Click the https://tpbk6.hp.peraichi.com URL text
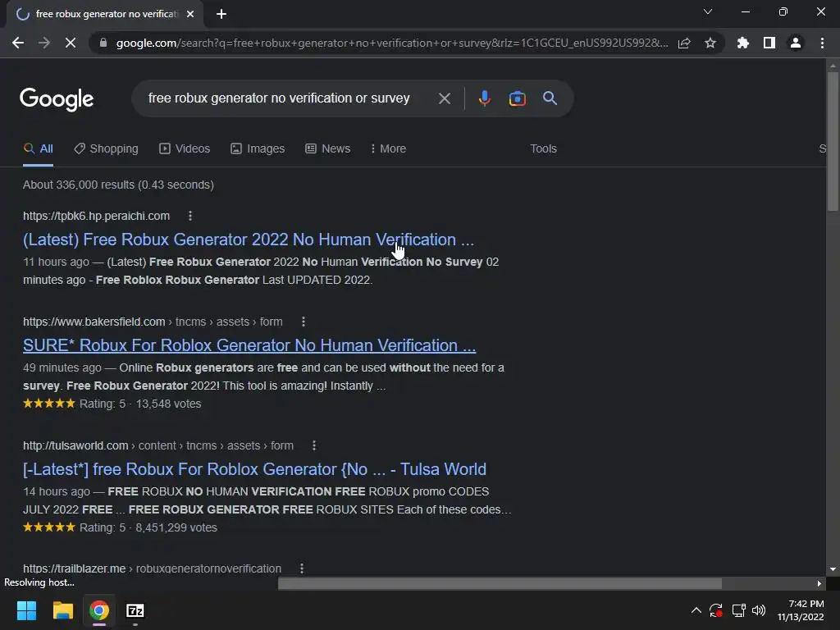 (97, 216)
